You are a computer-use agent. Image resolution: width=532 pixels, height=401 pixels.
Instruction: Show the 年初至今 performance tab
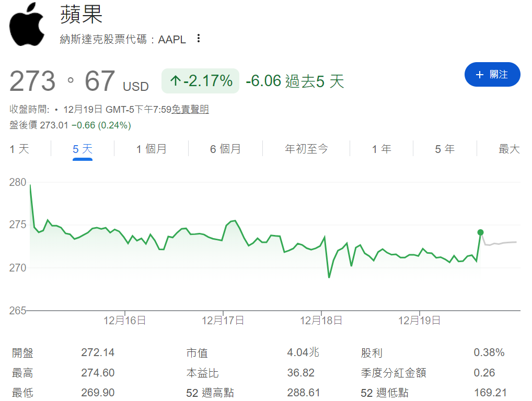point(306,149)
